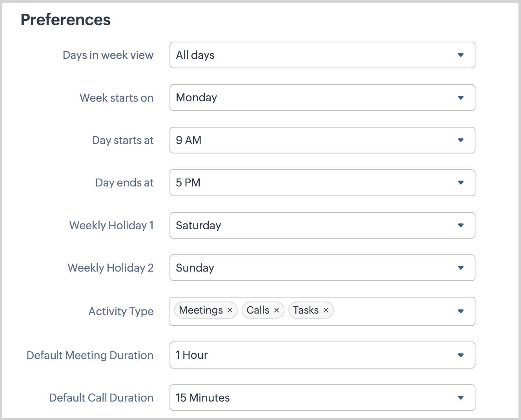Click empty area in Activity Type field
521x420 pixels.
coord(392,311)
